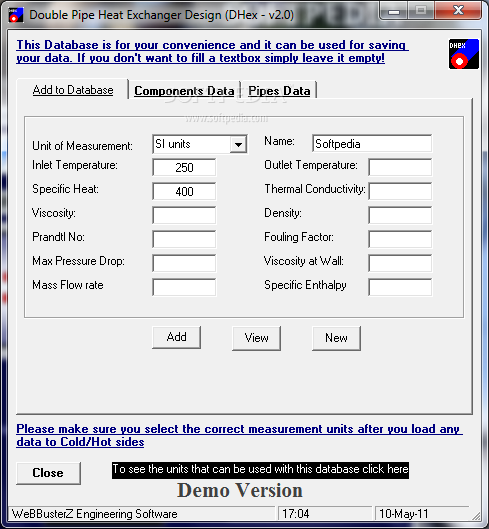Minimize the DHex window
This screenshot has height=529, width=489.
click(x=394, y=11)
